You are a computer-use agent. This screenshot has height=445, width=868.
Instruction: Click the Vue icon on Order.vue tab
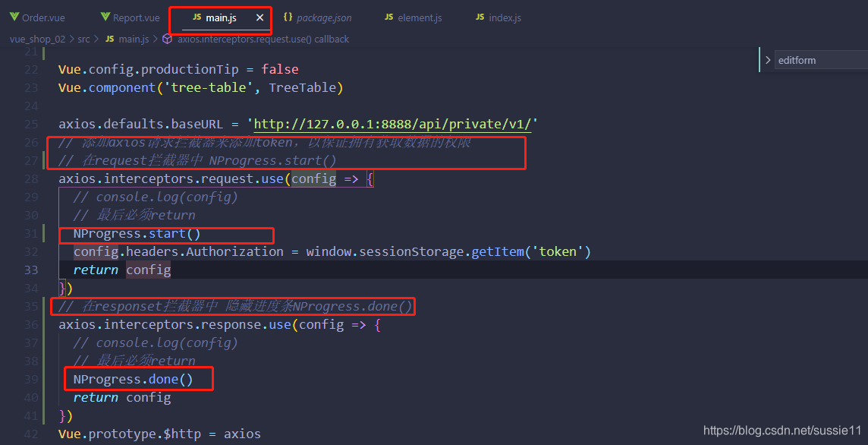(x=14, y=17)
